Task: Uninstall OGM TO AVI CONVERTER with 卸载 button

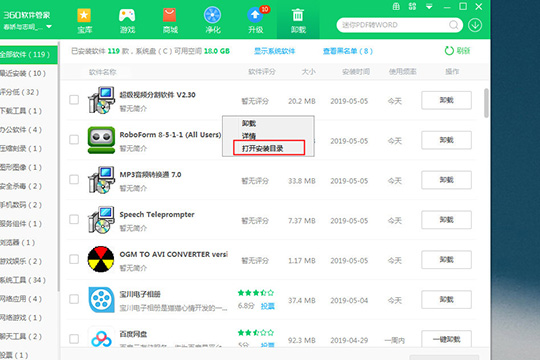Action: tap(446, 260)
